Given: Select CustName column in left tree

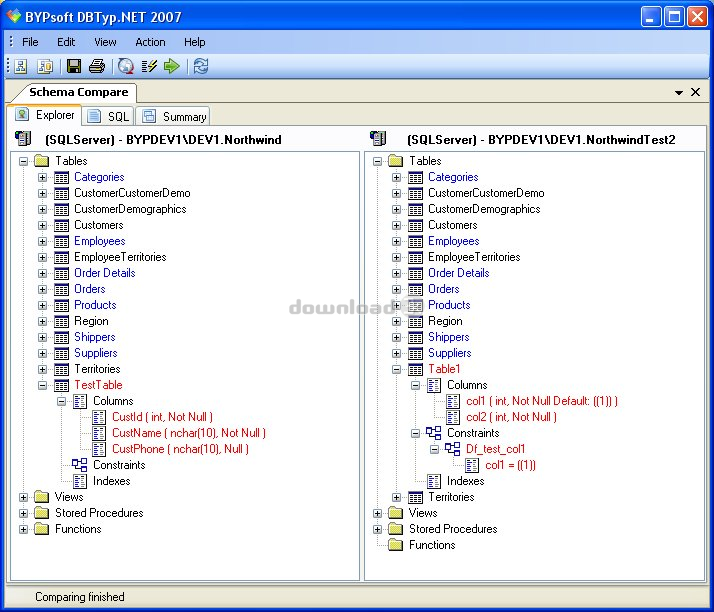Looking at the screenshot, I should 188,433.
